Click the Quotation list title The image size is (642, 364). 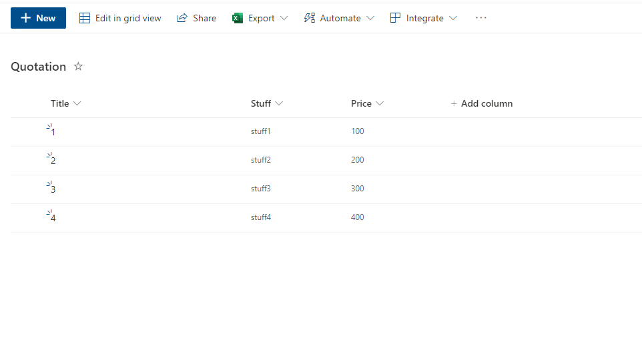pyautogui.click(x=39, y=67)
